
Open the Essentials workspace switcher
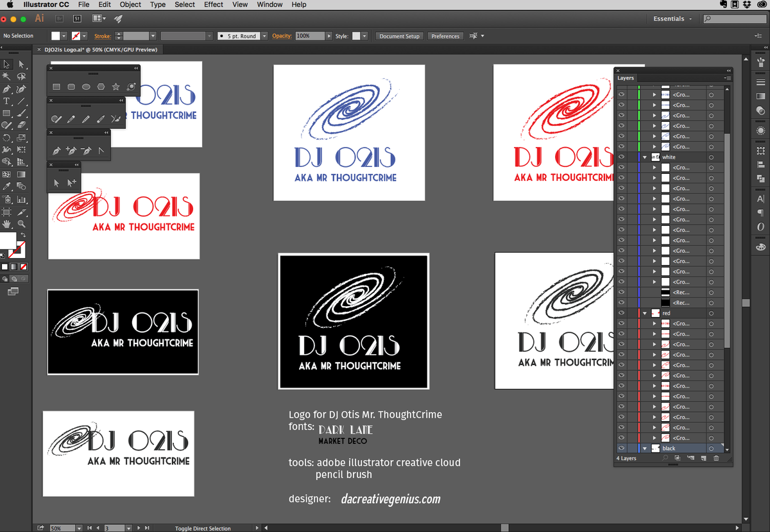pos(672,19)
